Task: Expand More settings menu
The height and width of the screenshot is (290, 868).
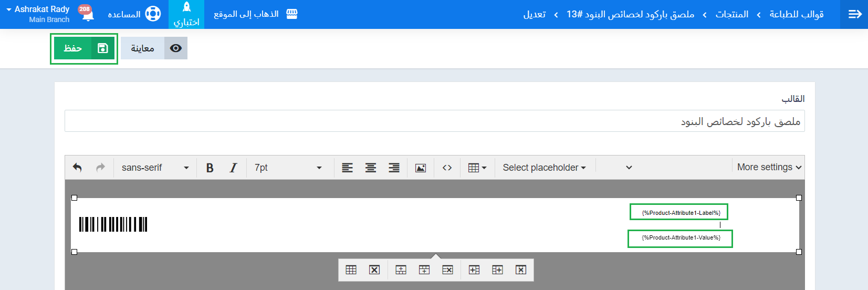Action: (769, 167)
